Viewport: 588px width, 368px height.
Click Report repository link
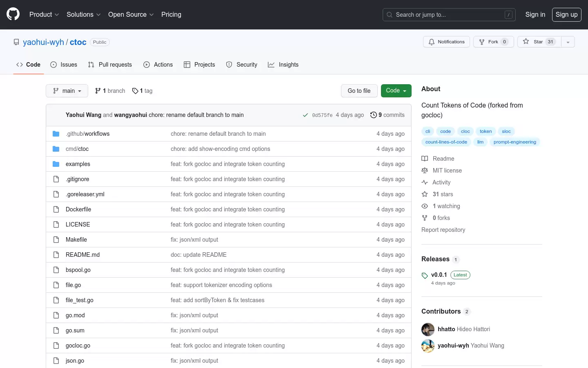pyautogui.click(x=443, y=230)
